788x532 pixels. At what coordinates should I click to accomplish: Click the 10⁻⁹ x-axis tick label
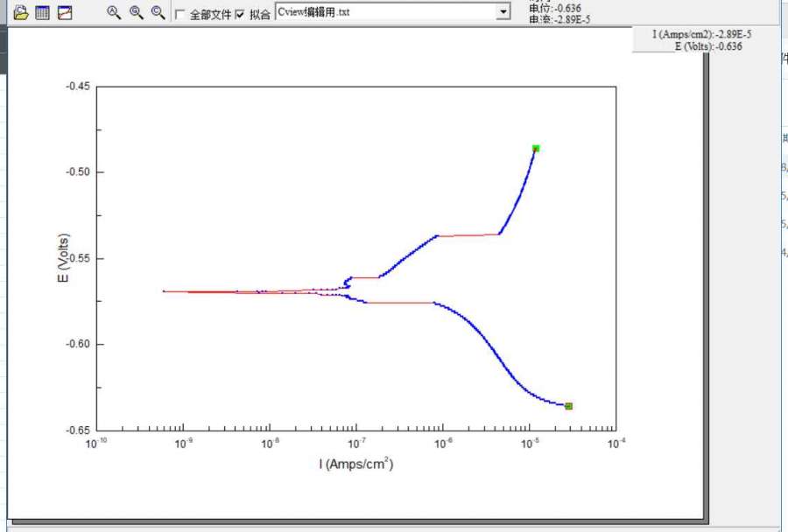tap(183, 444)
